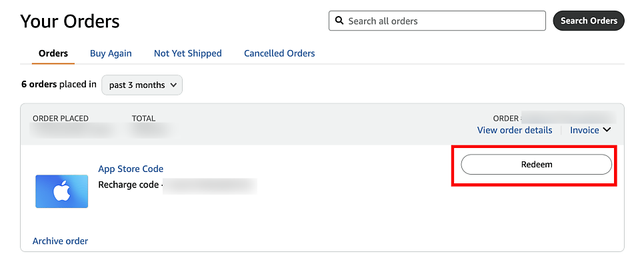Click the blurred recharge code text
The height and width of the screenshot is (256, 644).
[210, 186]
